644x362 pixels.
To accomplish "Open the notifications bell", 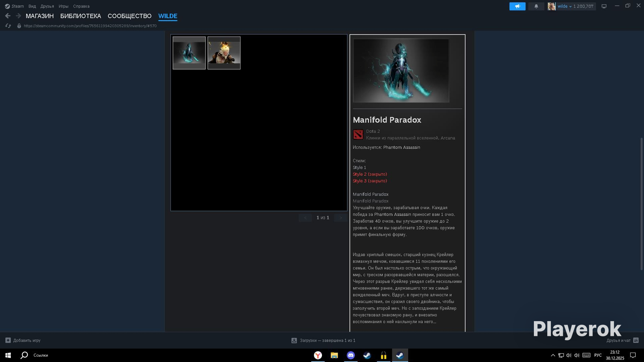I will tap(536, 6).
